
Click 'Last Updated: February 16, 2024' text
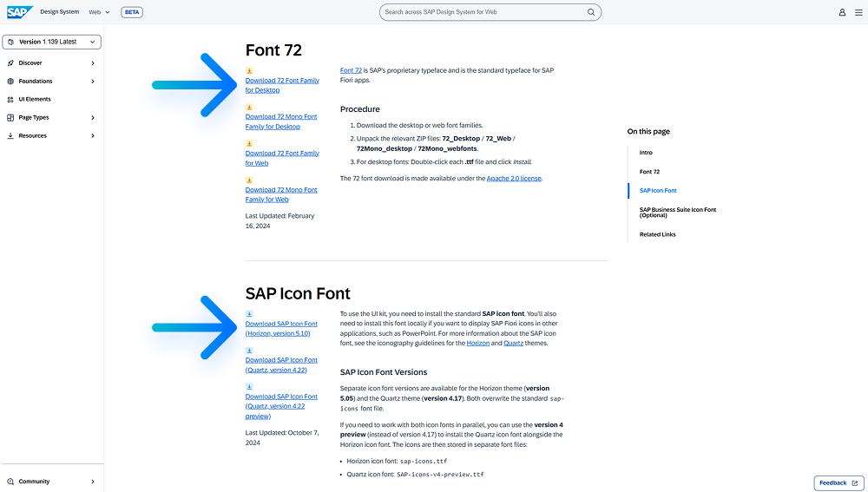click(x=279, y=220)
